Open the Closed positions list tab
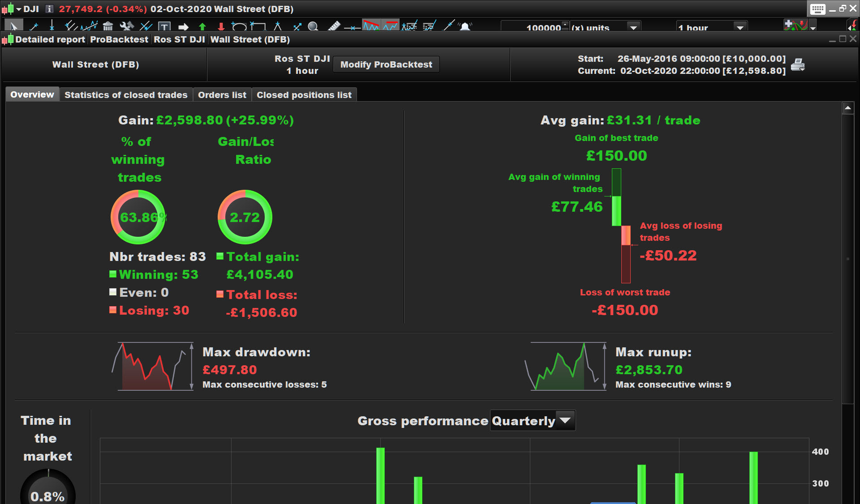The width and height of the screenshot is (860, 504). point(304,95)
